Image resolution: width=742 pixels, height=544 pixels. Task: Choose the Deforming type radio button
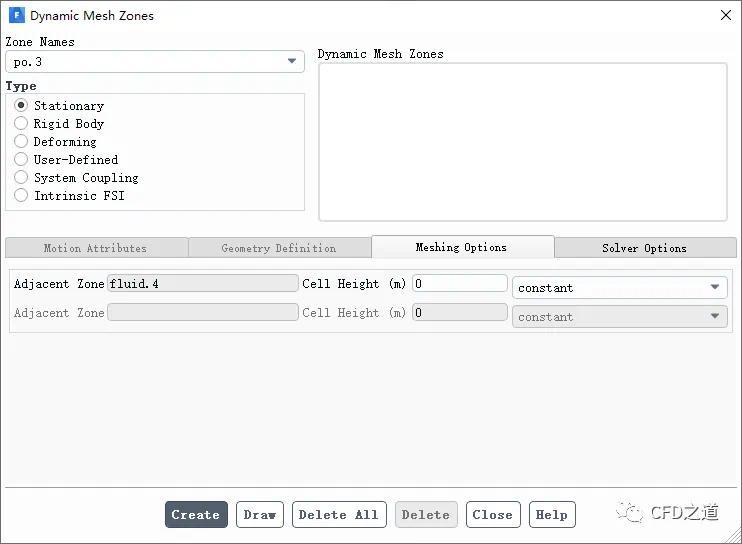(x=21, y=141)
